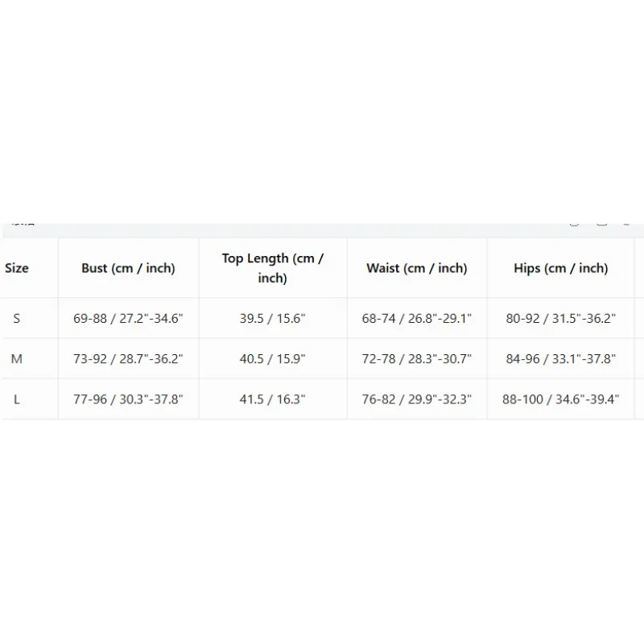Viewport: 644px width, 644px height.
Task: Select hips value 88-100 / 34.6"-39.4"
Action: tap(561, 399)
